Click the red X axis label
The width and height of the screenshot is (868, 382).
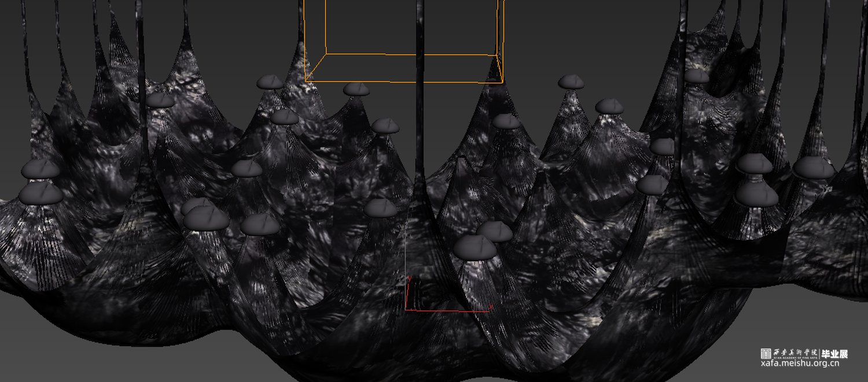point(491,306)
